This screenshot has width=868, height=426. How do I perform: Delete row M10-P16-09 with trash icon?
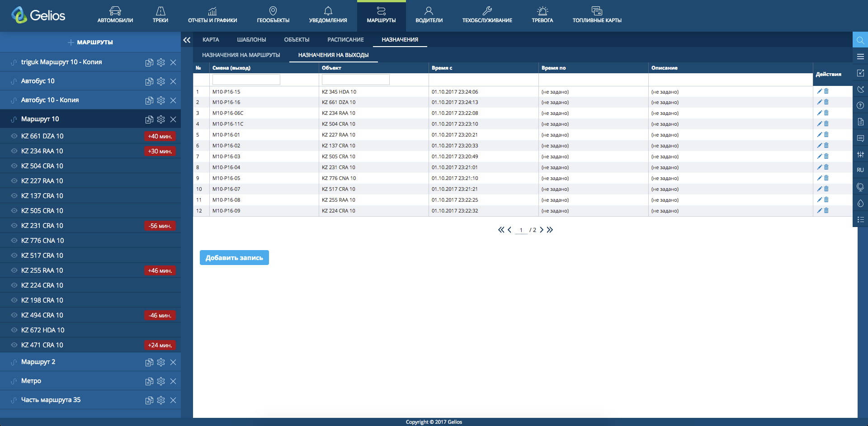[826, 211]
